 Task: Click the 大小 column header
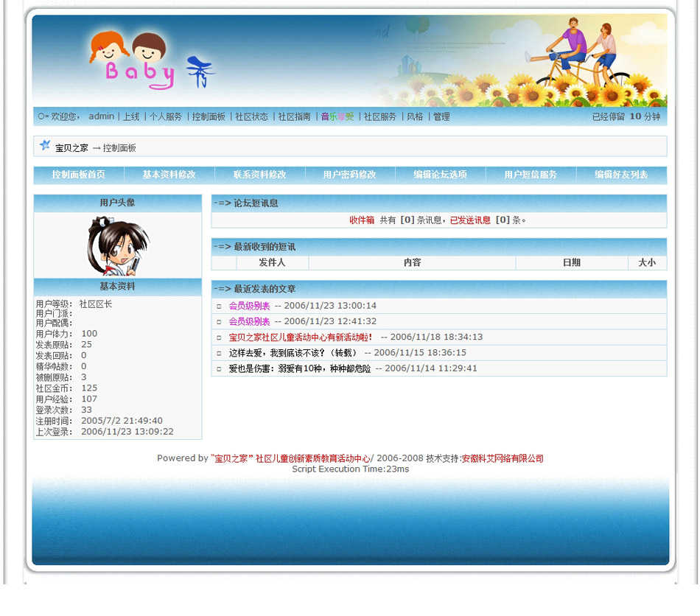tap(647, 262)
